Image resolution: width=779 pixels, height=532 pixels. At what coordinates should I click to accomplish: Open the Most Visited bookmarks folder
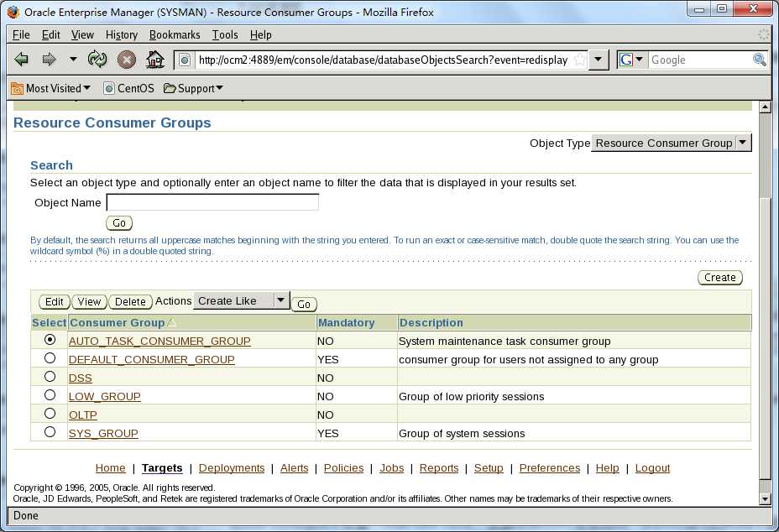point(50,88)
